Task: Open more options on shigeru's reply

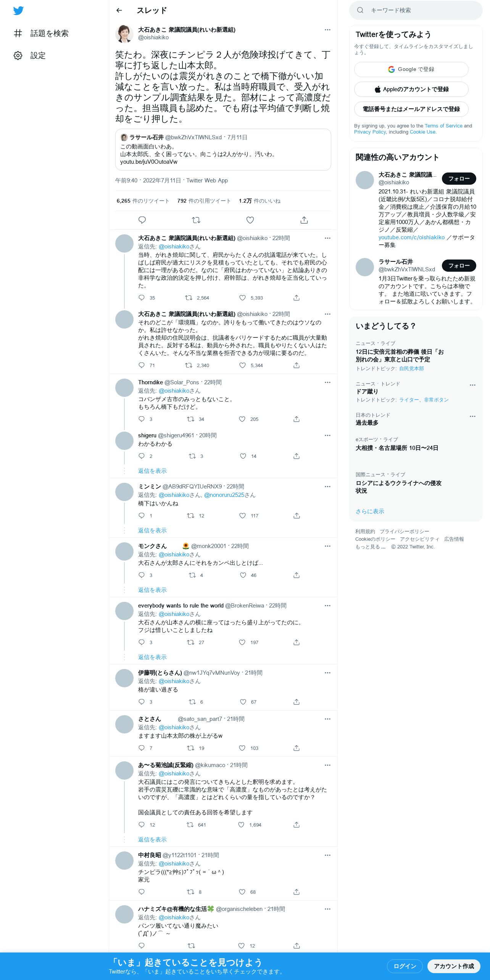Action: pyautogui.click(x=327, y=435)
